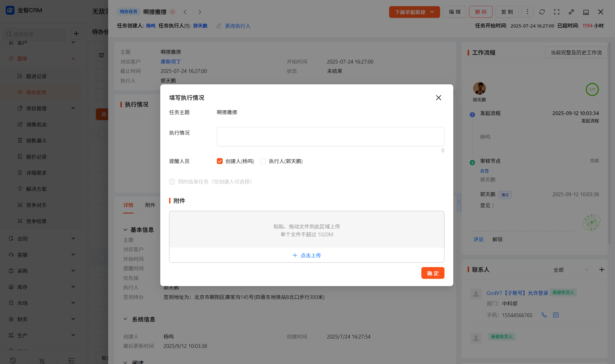Click the 执行情况 text input field
The width and height of the screenshot is (615, 364).
tap(330, 136)
